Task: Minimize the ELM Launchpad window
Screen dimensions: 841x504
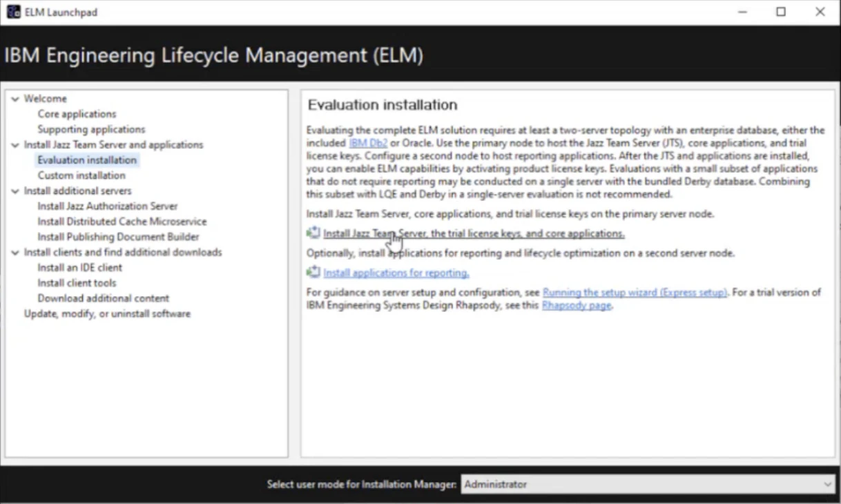Action: click(742, 12)
